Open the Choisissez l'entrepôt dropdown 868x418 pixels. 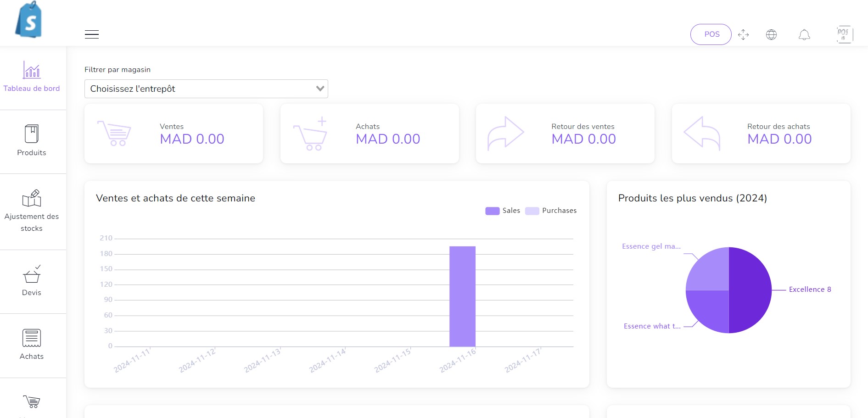point(206,89)
